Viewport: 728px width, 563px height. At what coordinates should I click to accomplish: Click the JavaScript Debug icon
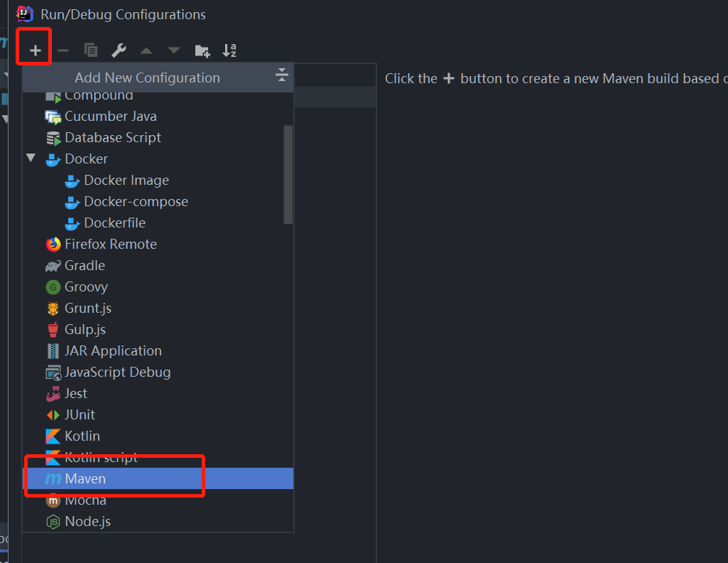tap(53, 373)
